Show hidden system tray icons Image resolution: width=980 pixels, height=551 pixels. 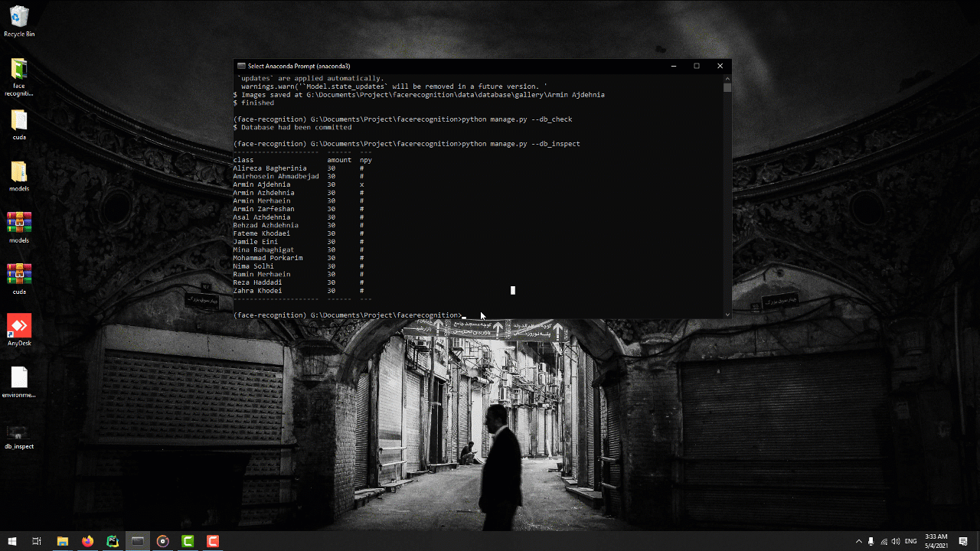pyautogui.click(x=858, y=541)
